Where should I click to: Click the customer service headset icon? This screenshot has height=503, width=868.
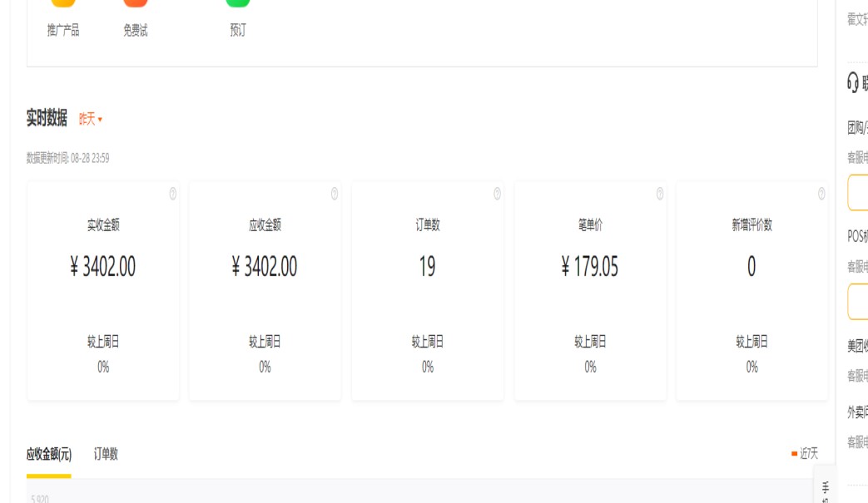pos(853,81)
